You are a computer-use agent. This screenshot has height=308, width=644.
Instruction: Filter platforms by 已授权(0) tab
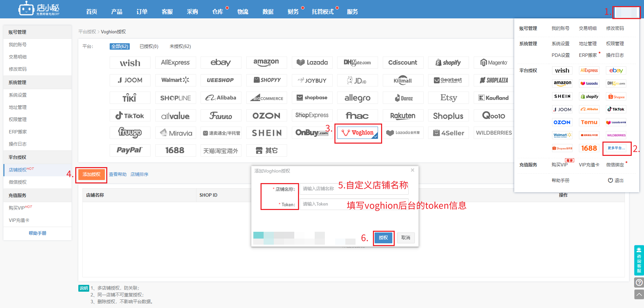pos(149,46)
